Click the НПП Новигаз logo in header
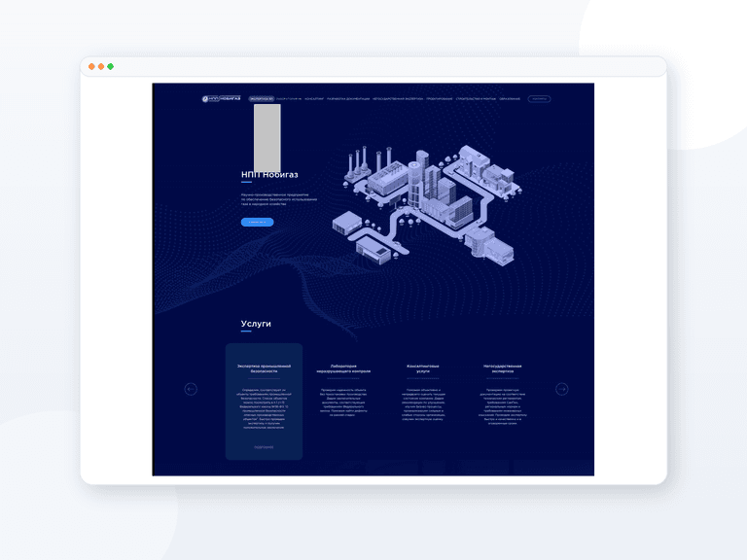The image size is (747, 560). point(221,98)
